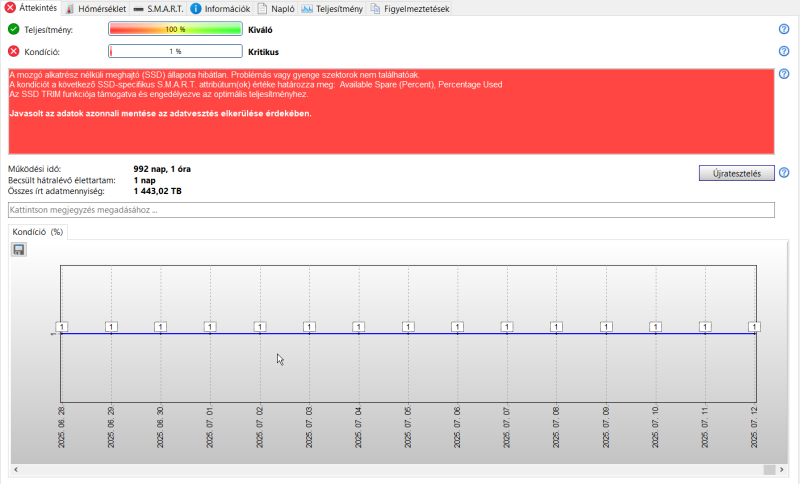Click the green check Teljesítmény status icon
Viewport: 800px width, 484px height.
click(14, 29)
